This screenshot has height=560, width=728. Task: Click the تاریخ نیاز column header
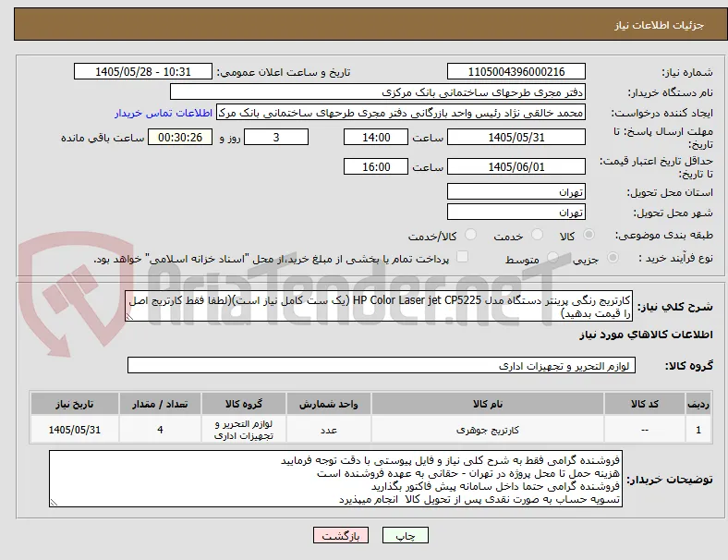74,404
